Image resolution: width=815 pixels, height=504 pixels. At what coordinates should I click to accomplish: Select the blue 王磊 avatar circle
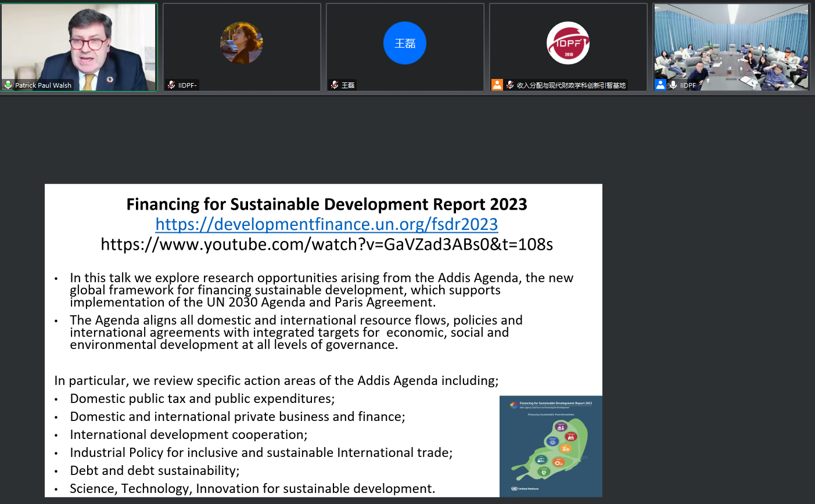(405, 43)
